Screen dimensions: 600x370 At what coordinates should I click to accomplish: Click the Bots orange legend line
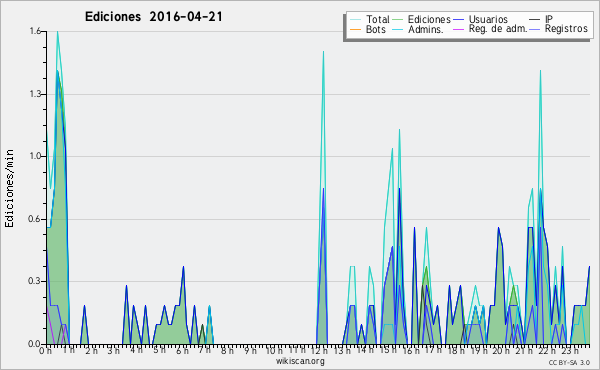pos(355,29)
